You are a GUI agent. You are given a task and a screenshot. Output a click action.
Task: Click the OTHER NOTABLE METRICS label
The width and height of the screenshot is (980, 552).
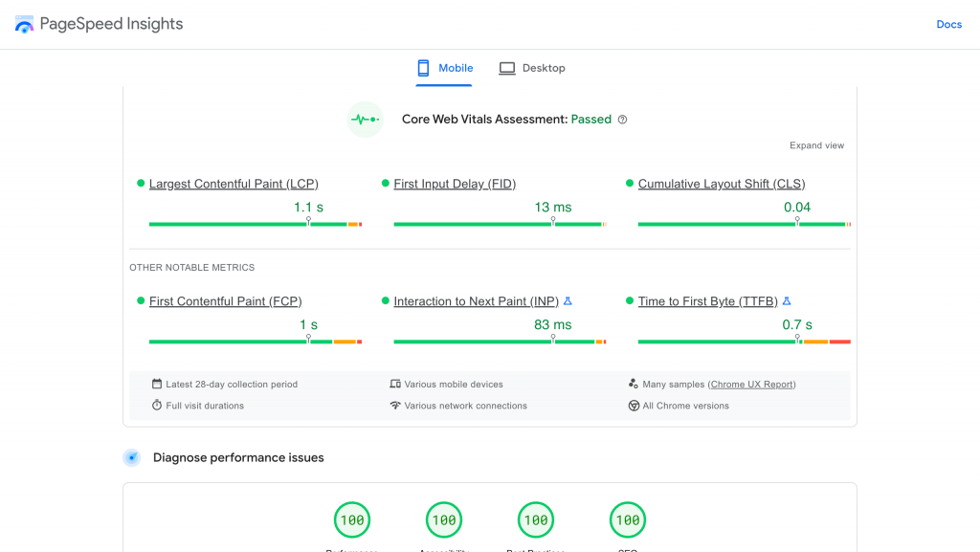point(191,267)
